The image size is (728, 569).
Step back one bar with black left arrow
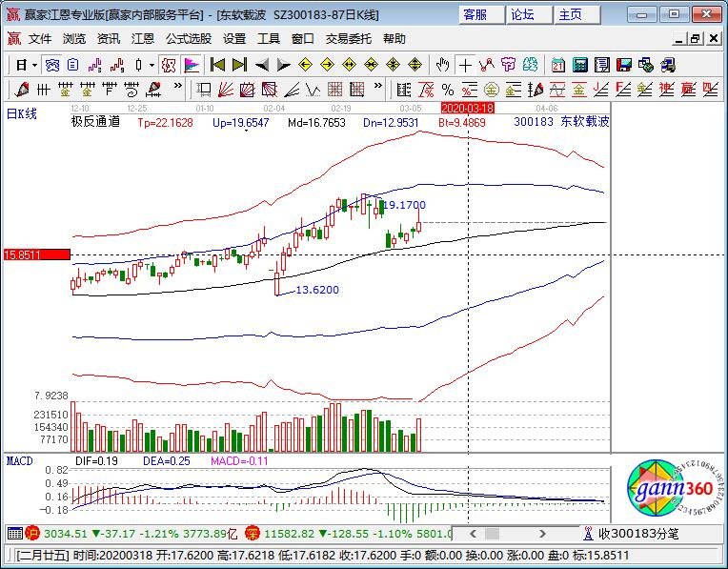(x=262, y=65)
